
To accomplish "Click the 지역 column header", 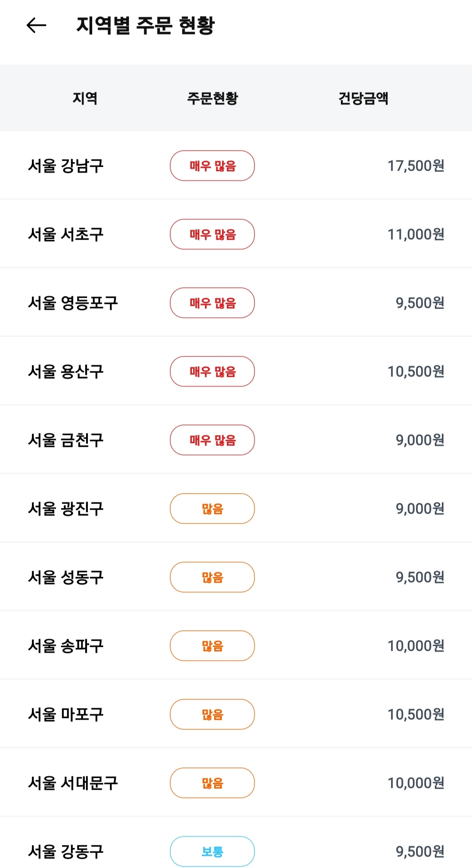I will pos(85,98).
